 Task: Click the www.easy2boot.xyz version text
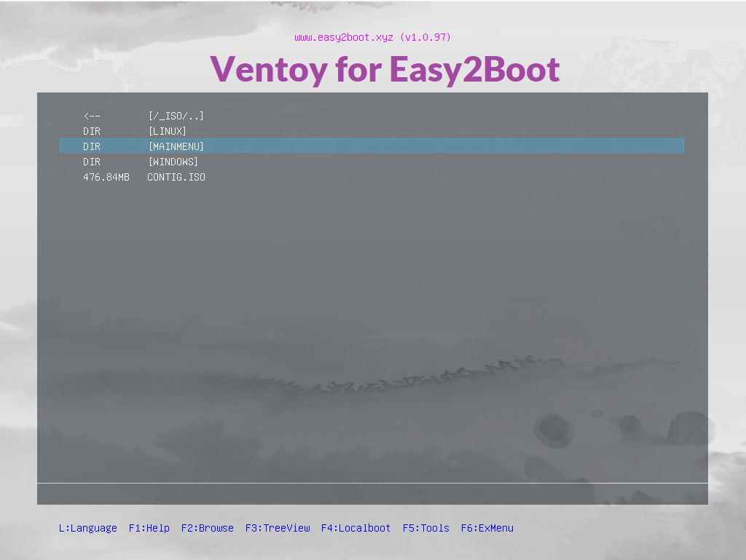[x=372, y=37]
